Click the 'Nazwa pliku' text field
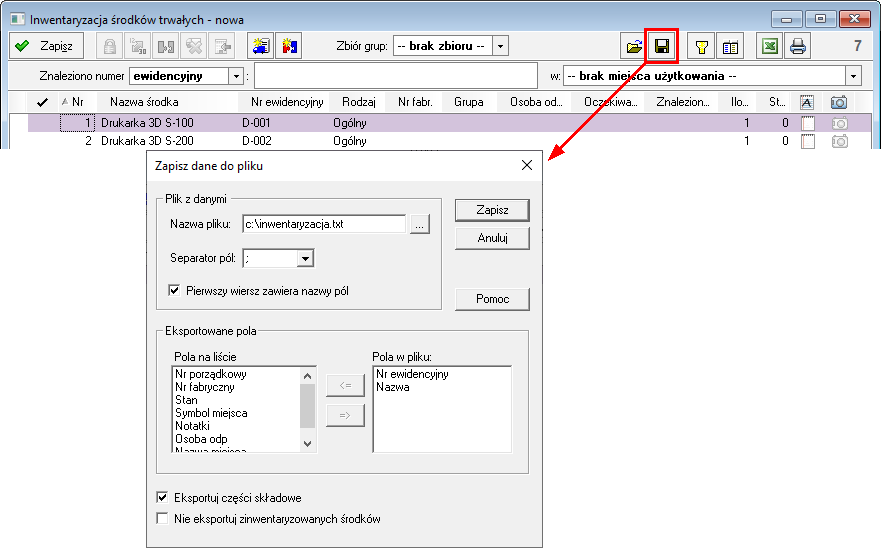This screenshot has width=881, height=548. (x=323, y=224)
